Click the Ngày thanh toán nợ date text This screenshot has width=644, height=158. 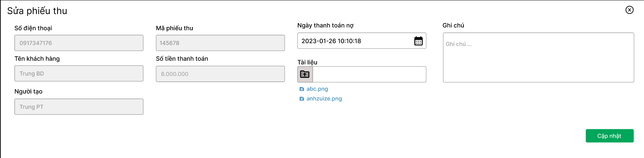pyautogui.click(x=331, y=41)
